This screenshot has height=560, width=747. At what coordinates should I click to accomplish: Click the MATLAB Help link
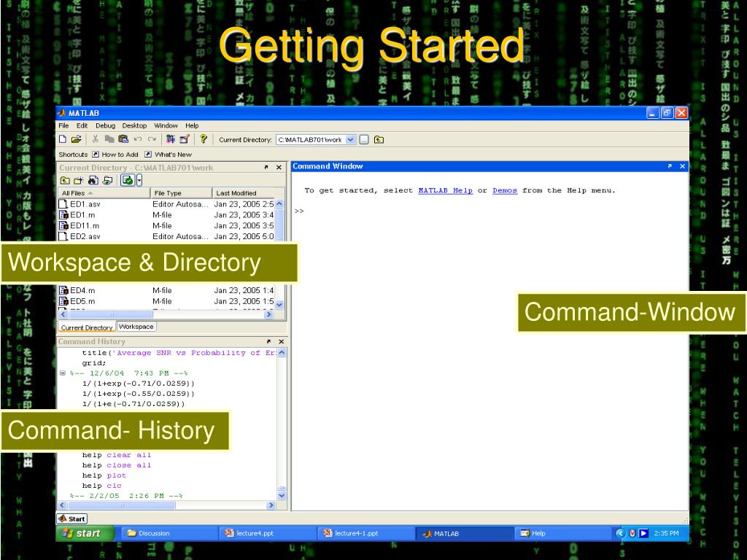[446, 190]
